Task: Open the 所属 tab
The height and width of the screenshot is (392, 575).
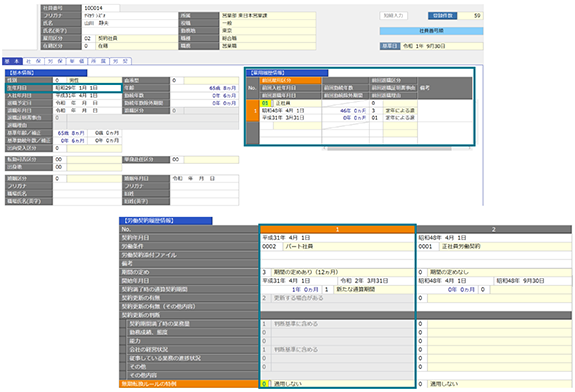Action: click(98, 61)
